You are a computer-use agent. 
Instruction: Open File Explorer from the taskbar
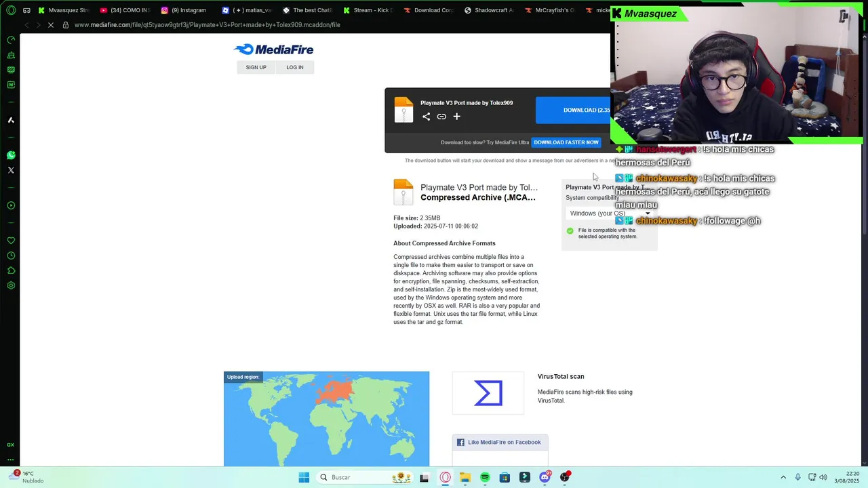pos(465,477)
